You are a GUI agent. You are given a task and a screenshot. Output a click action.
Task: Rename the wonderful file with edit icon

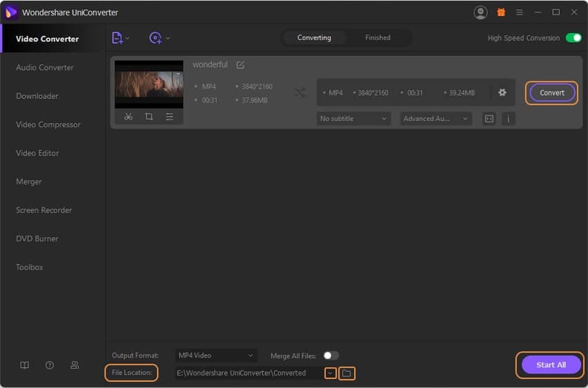coord(240,65)
